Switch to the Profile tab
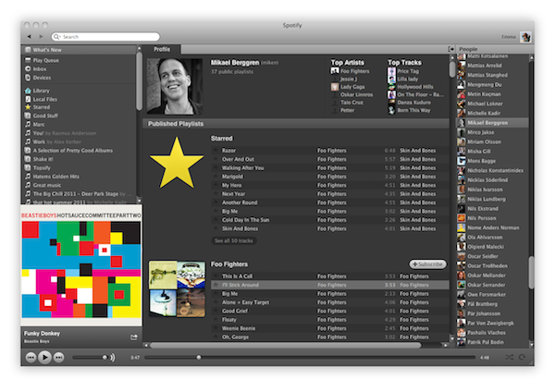Viewport: 555px width, 392px height. click(x=162, y=48)
